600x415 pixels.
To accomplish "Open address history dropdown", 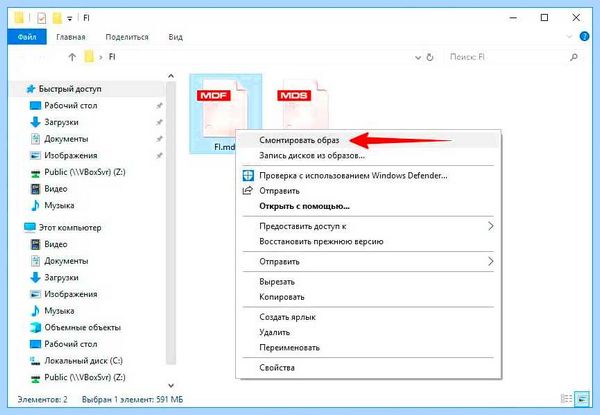I will (x=418, y=57).
